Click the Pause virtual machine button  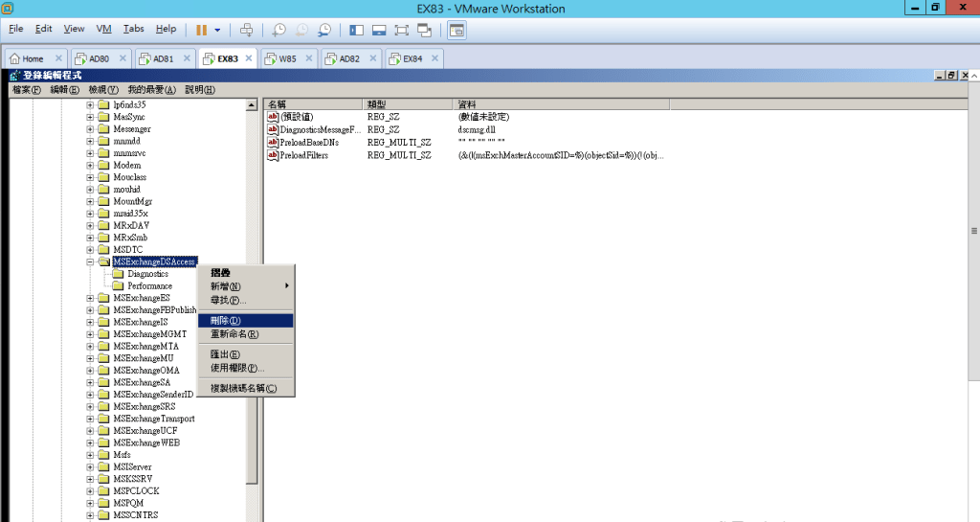click(x=201, y=30)
